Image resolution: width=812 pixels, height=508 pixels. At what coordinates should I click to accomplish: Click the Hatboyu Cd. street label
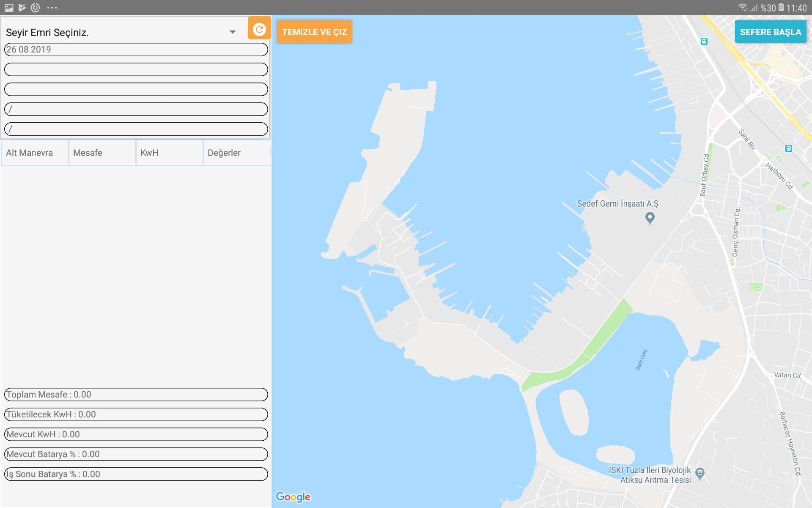coord(779,177)
